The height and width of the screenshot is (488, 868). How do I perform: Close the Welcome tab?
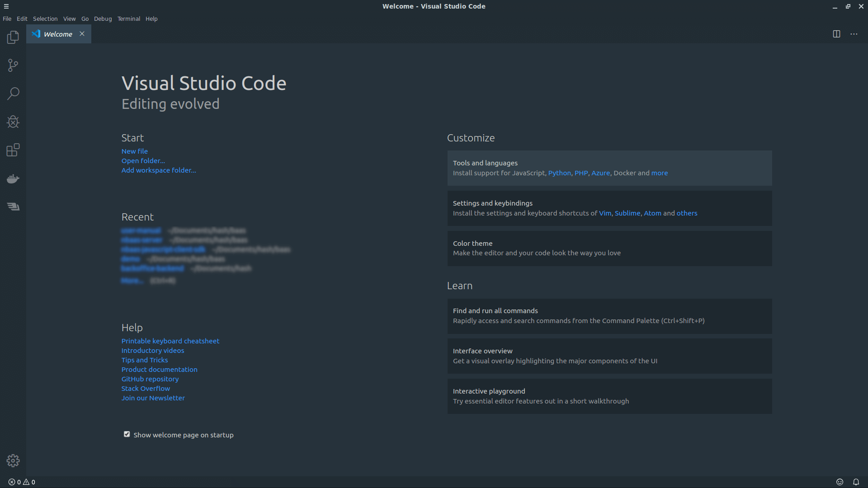tap(82, 34)
